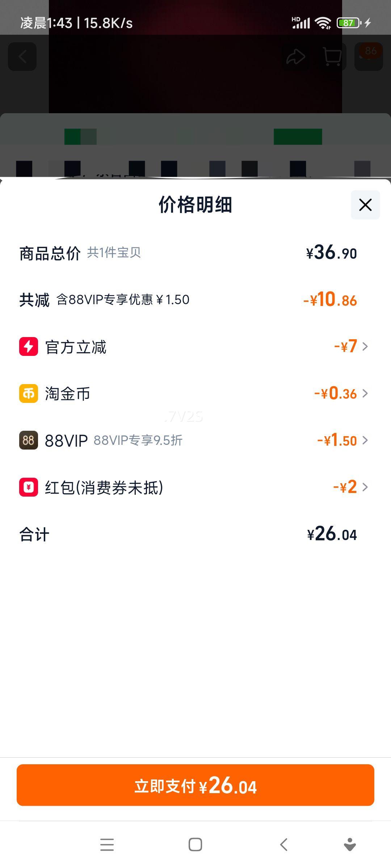Tap the share arrow icon

coord(295,57)
